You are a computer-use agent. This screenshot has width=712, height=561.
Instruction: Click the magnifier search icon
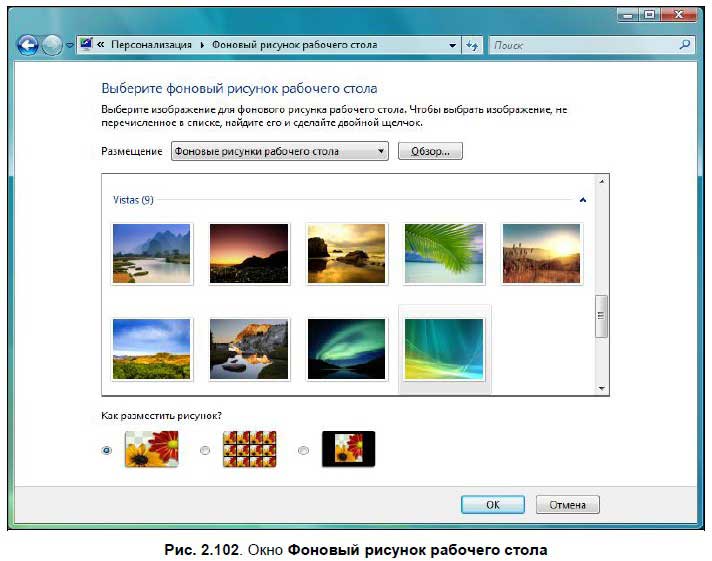[685, 45]
